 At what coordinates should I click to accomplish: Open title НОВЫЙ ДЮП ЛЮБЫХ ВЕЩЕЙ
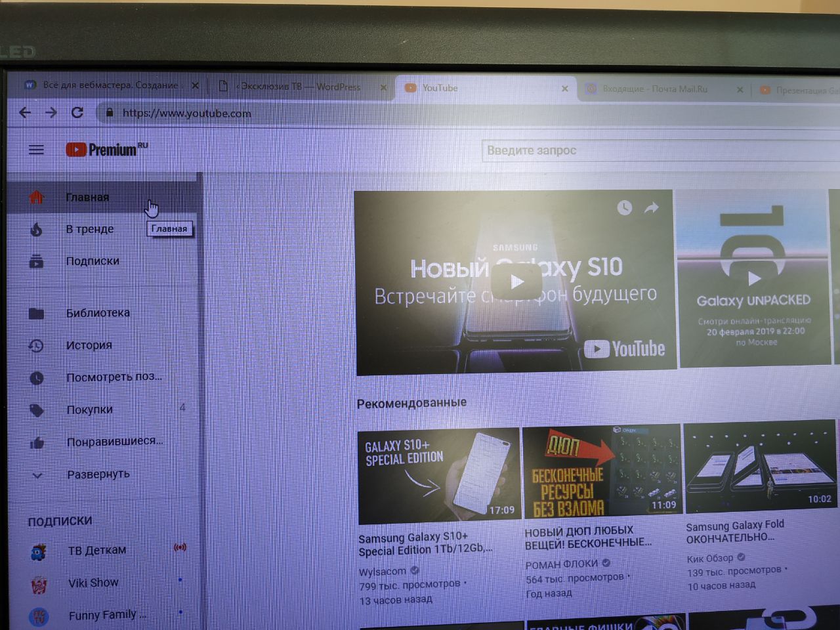tap(588, 537)
